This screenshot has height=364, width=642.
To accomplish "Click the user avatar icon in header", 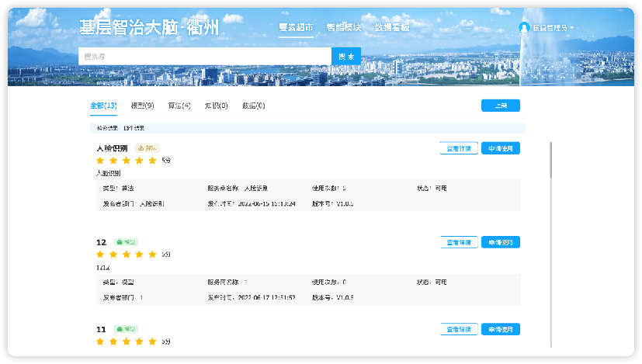I will (524, 28).
